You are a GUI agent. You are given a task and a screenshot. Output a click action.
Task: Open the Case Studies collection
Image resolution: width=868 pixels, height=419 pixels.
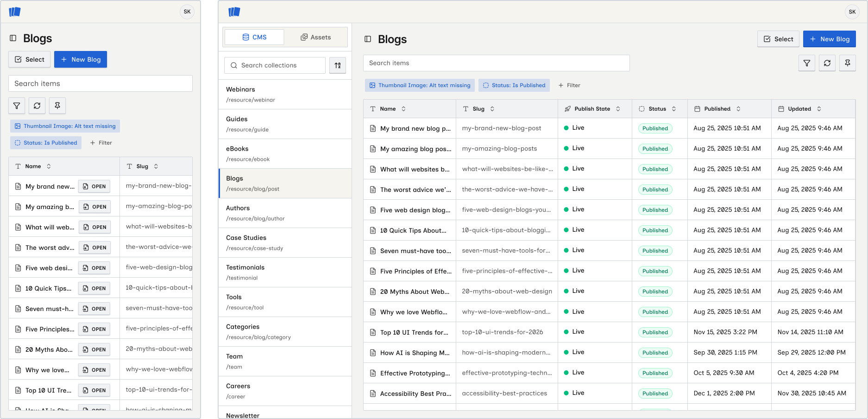click(x=285, y=242)
